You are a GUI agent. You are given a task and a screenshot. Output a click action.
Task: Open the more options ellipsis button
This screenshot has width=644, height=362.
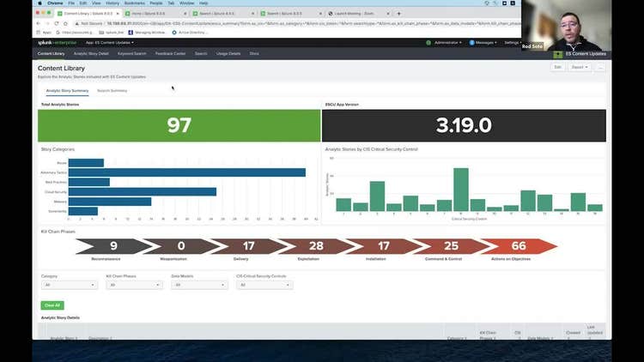[600, 67]
